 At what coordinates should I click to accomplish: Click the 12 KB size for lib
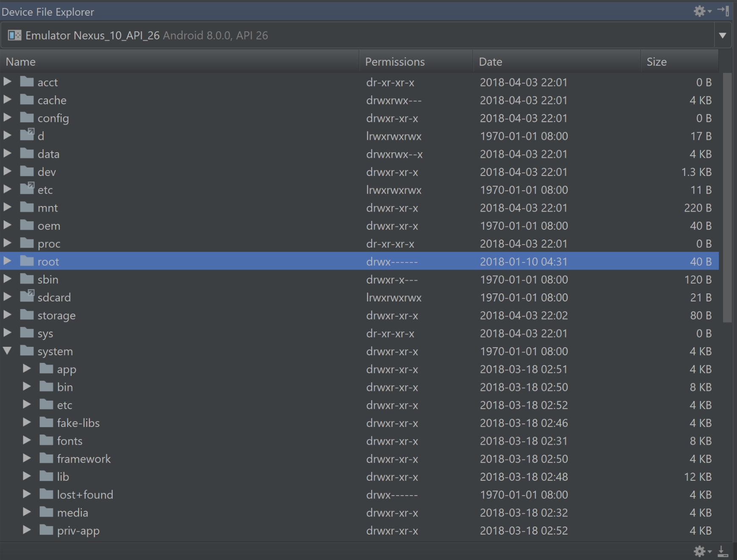click(x=698, y=476)
